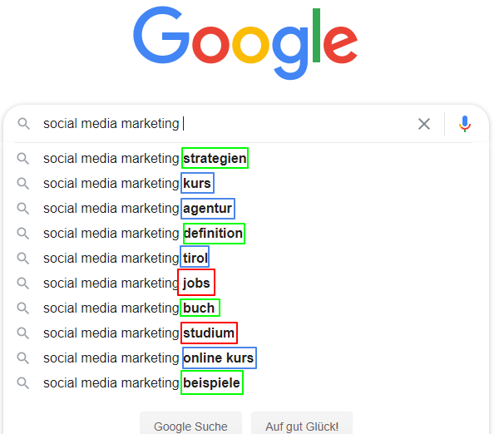Pick the social media marketing strategien suggestion
This screenshot has width=504, height=434.
point(246,158)
